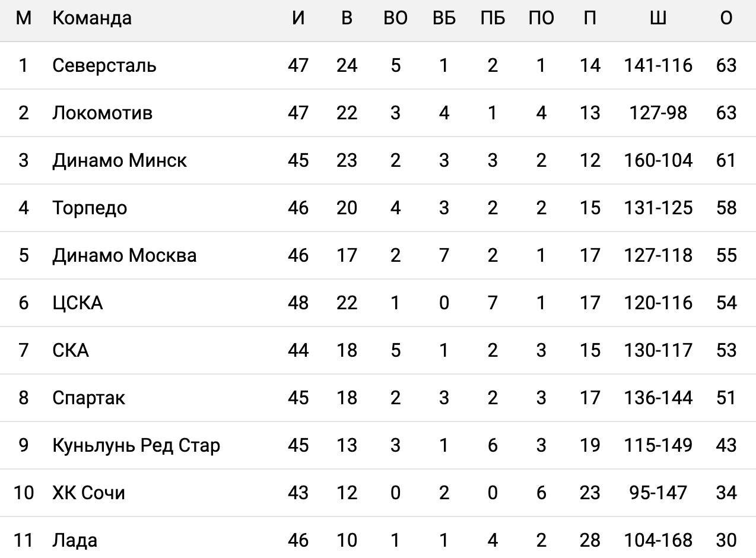This screenshot has height=558, width=756.
Task: Select Куньлунь Ред Стар team
Action: tap(136, 445)
